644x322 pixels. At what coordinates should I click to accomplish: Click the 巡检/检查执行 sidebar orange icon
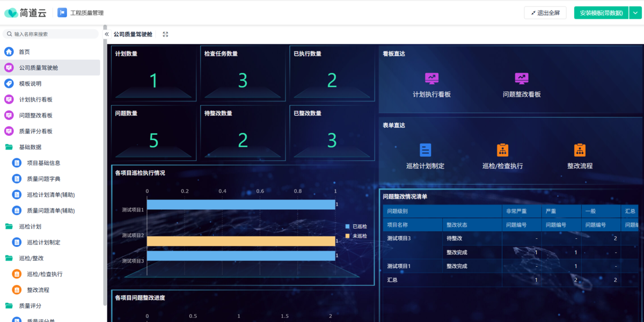point(17,274)
